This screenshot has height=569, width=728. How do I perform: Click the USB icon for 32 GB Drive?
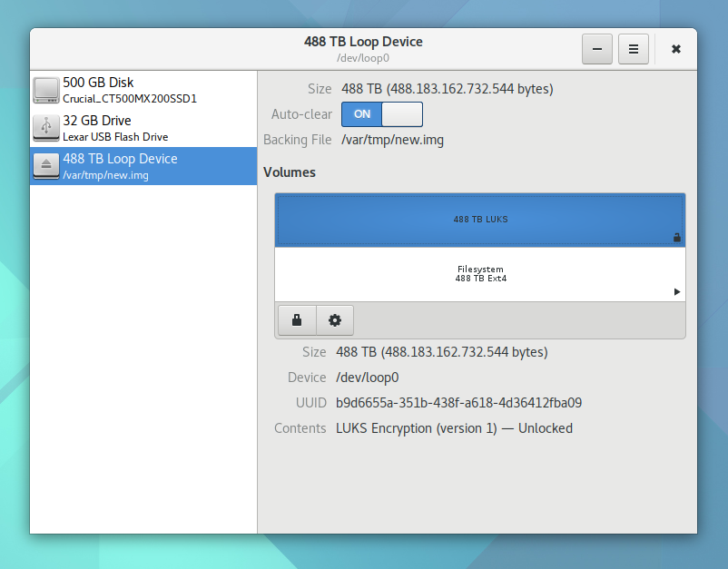(x=45, y=128)
